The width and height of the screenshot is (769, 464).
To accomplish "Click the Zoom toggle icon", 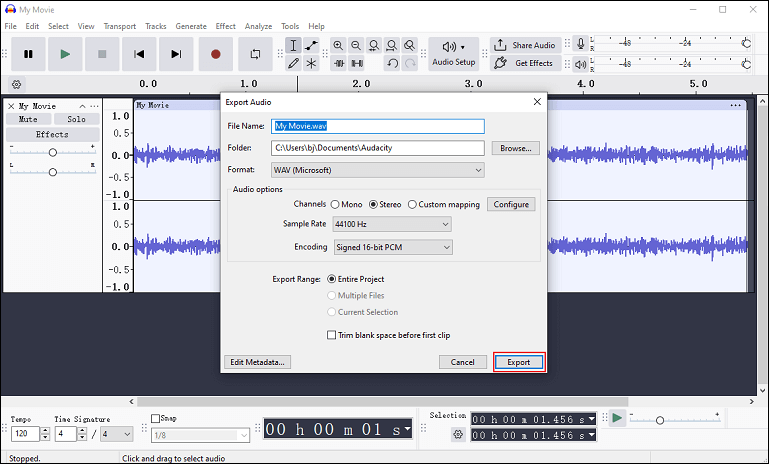I will click(410, 46).
